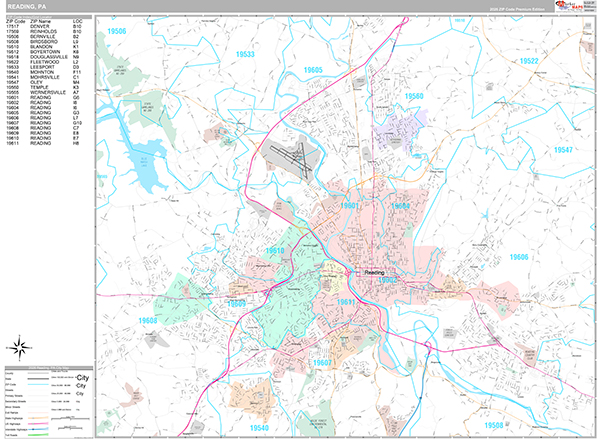The image size is (600, 439).
Task: Select the DENVER row in ZIP index
Action: click(x=46, y=28)
